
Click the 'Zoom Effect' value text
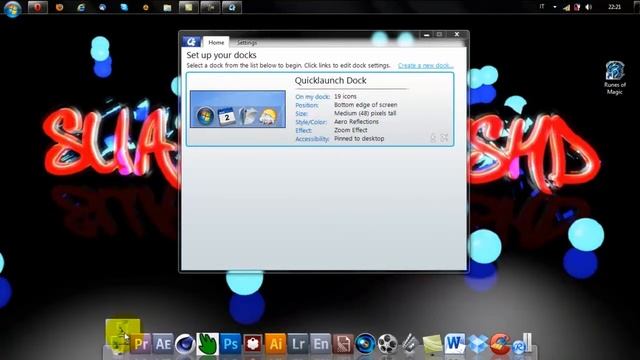pyautogui.click(x=351, y=130)
